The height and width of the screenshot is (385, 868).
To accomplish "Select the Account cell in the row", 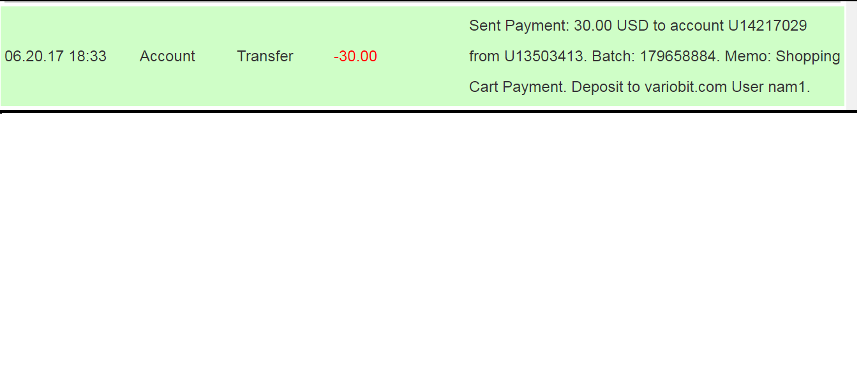I will point(167,56).
